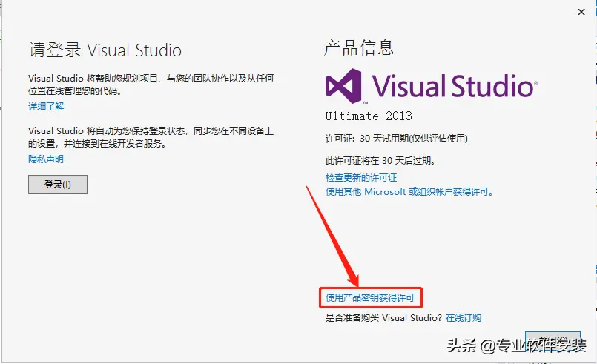Click the 是否准备购买 Visual Studio? text
Image resolution: width=597 pixels, height=364 pixels.
[x=384, y=317]
